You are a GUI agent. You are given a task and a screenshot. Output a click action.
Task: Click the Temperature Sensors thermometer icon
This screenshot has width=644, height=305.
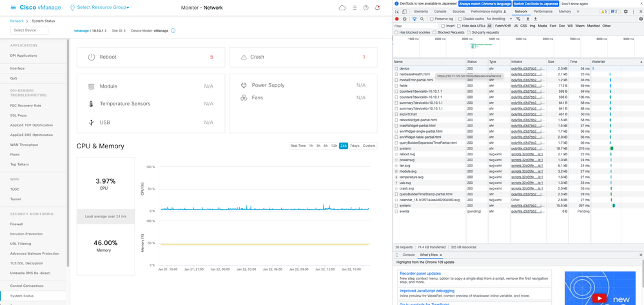(91, 104)
